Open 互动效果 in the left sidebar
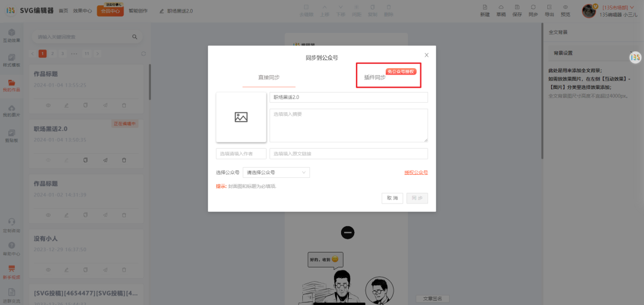The image size is (644, 305). tap(11, 35)
